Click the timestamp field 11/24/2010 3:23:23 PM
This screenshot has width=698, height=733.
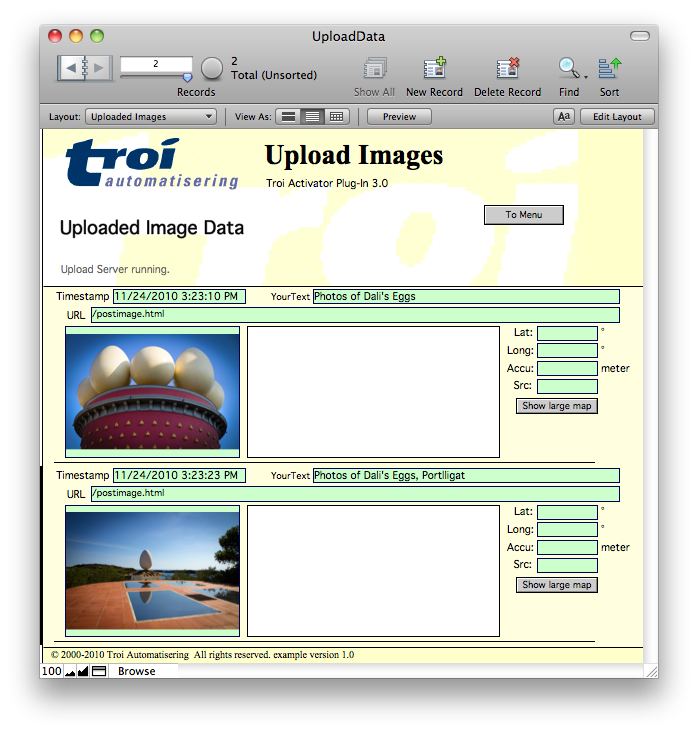pos(180,475)
